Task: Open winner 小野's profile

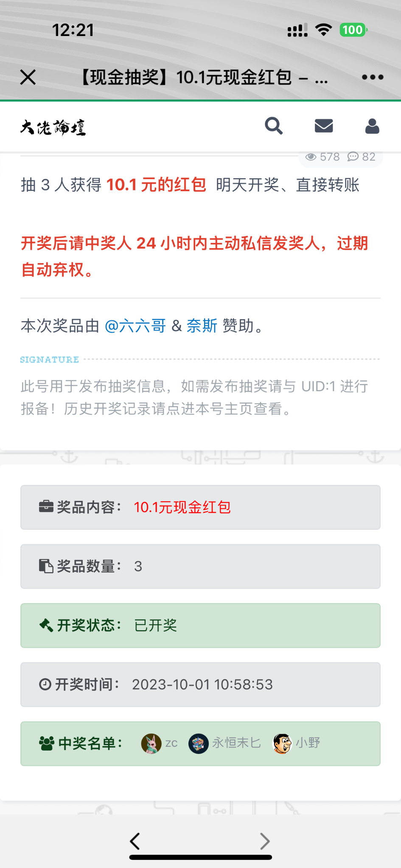Action: 308,743
